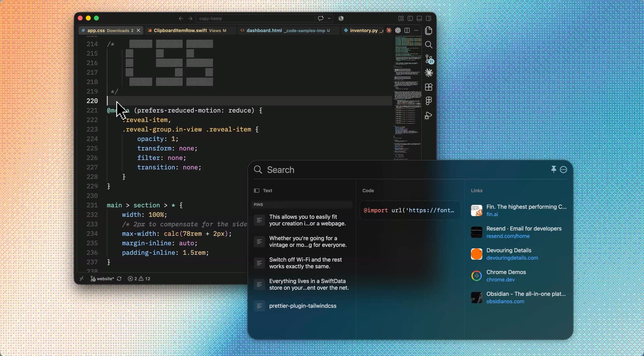Open the chrome.dev link
This screenshot has height=356, width=644.
(x=500, y=280)
